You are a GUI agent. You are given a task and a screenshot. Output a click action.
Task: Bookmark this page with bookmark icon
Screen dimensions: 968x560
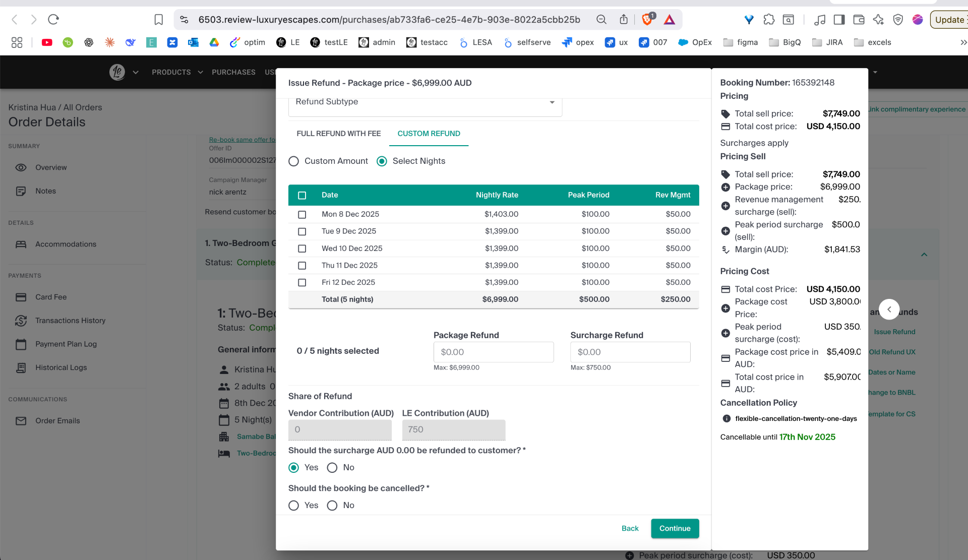[158, 20]
